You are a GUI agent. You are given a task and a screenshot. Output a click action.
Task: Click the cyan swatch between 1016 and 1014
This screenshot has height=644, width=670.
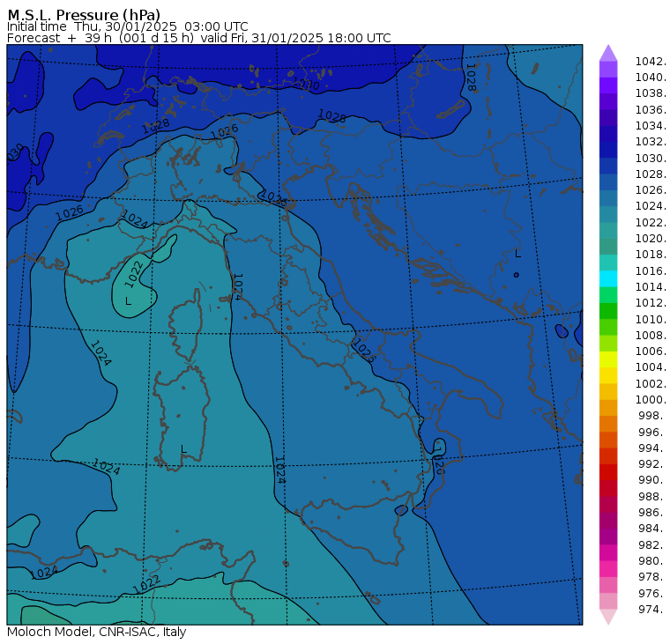608,278
